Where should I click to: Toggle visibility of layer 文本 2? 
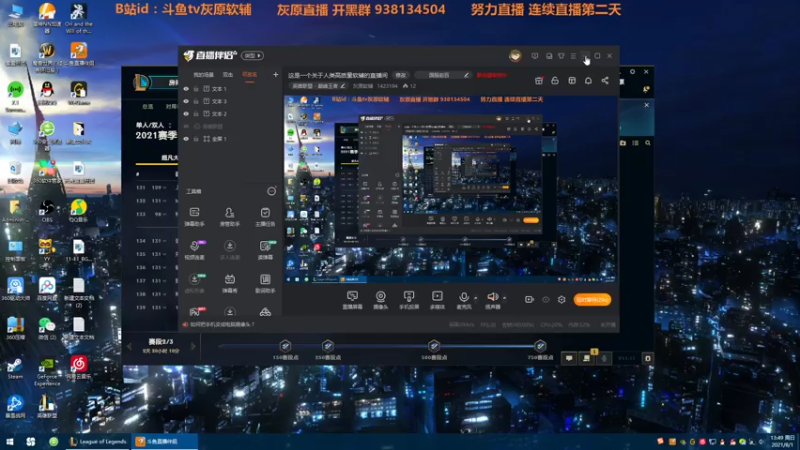click(186, 114)
